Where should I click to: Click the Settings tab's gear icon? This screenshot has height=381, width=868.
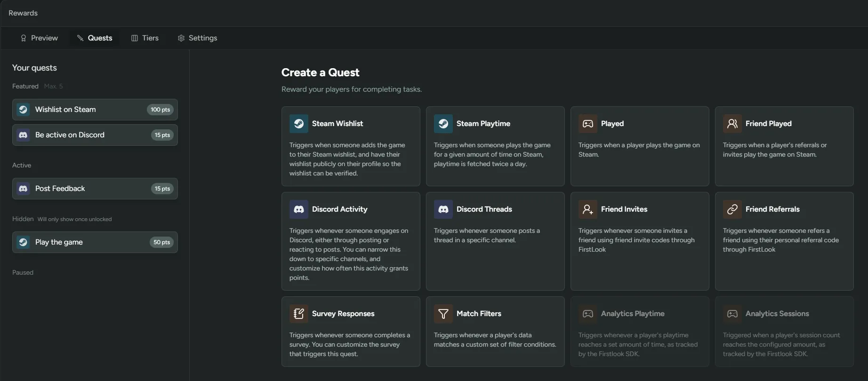(x=181, y=38)
